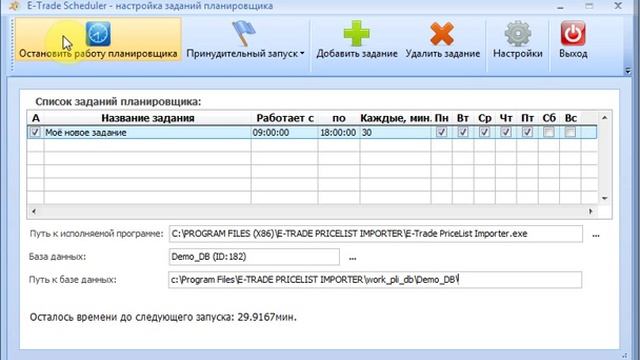Viewport: 640px width, 360px height.
Task: Click the left arrow of horizontal scrollbar
Action: [33, 211]
